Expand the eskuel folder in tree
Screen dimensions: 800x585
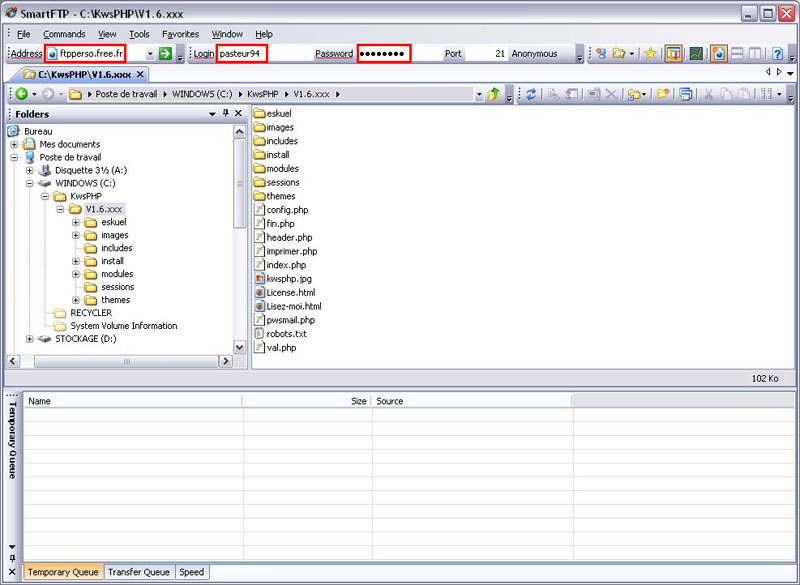(76, 222)
